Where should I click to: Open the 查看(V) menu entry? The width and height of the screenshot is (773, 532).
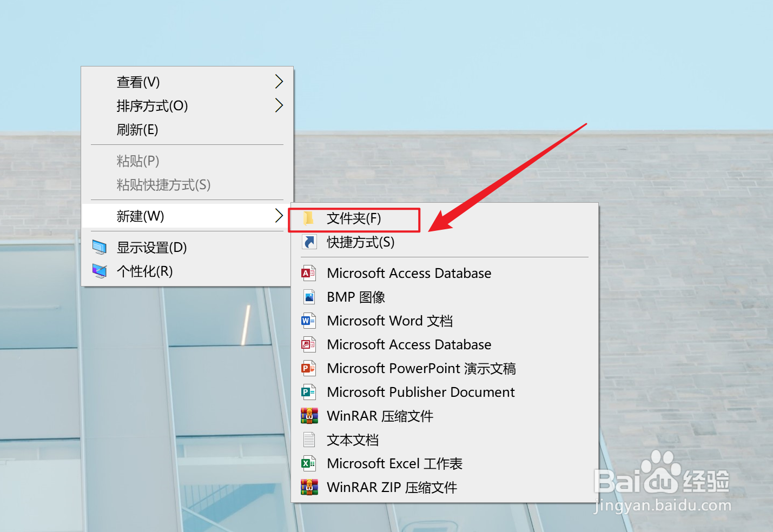click(x=187, y=82)
